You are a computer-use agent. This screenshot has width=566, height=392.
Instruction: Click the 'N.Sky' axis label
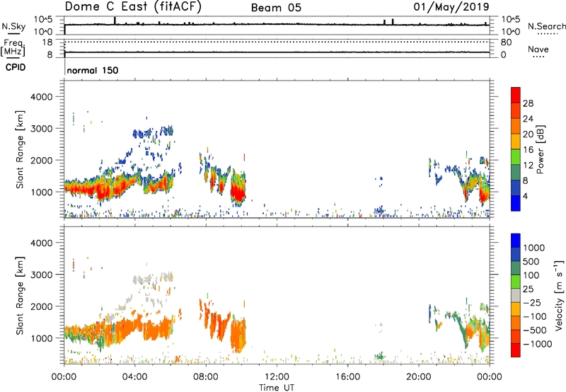[x=13, y=26]
